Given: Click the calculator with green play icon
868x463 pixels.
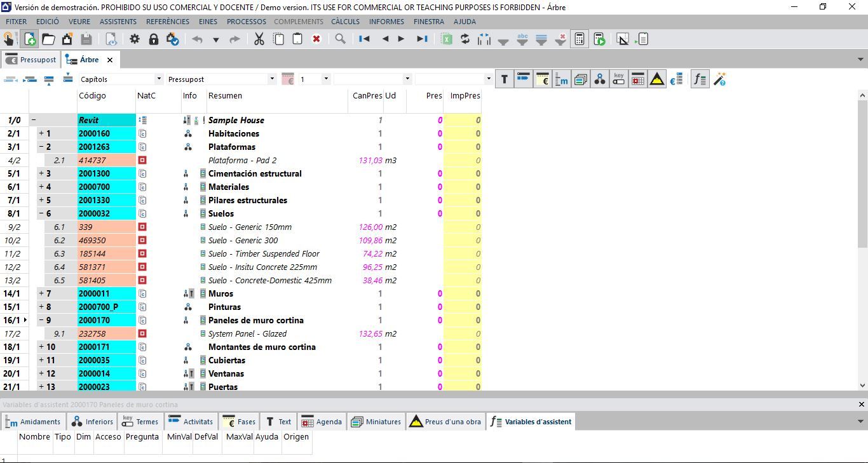Looking at the screenshot, I should (599, 39).
